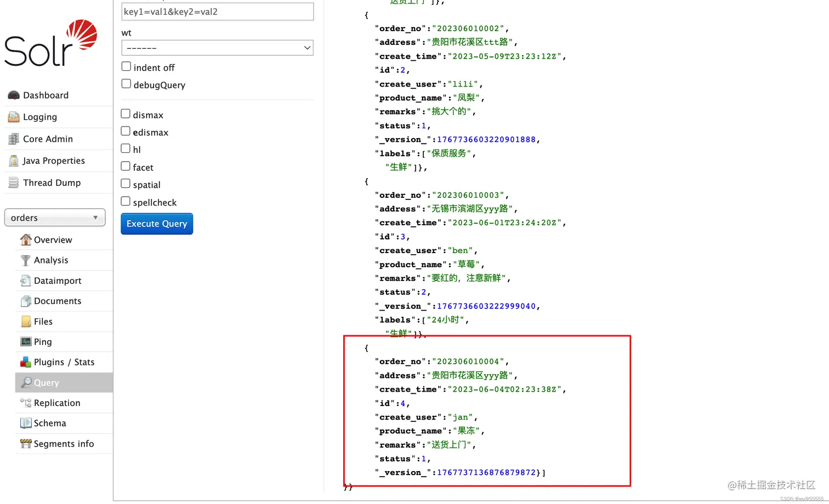
Task: Click the address "无锡市滨湖区yyy路"
Action: pos(470,209)
